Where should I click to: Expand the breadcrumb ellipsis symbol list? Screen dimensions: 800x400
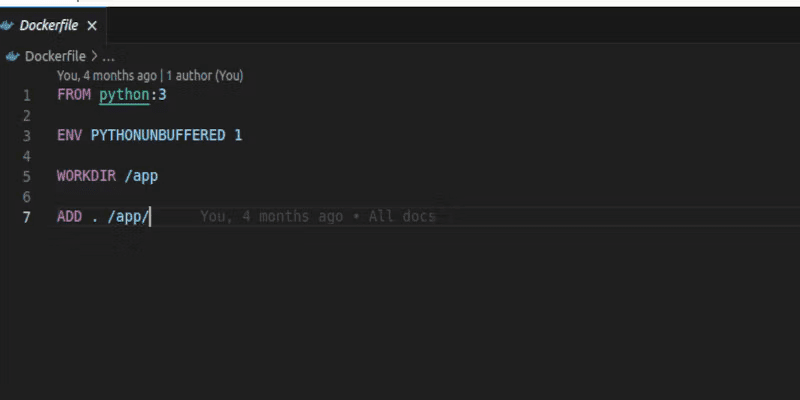108,56
